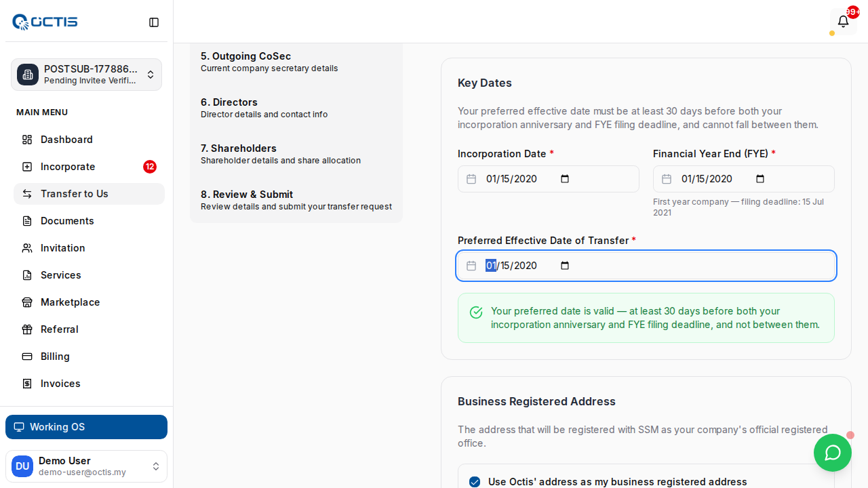Open Invoices from the sidebar
Screen dimensions: 868x488
(x=89, y=384)
